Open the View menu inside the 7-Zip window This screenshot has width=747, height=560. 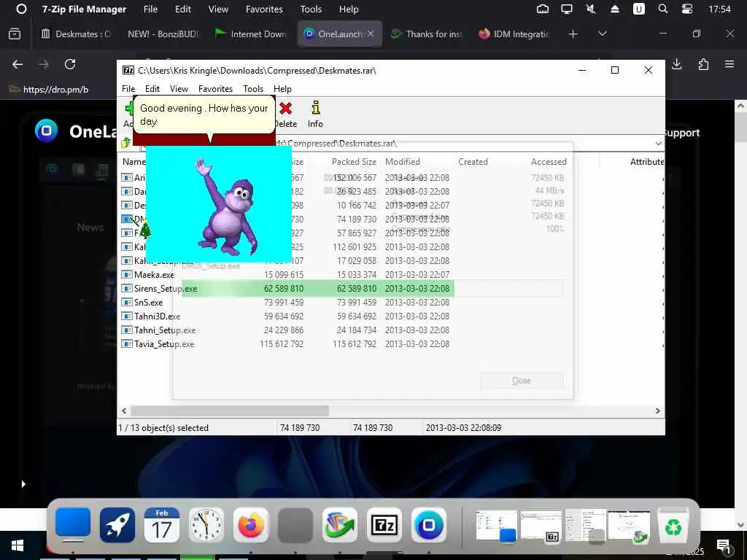coord(179,89)
